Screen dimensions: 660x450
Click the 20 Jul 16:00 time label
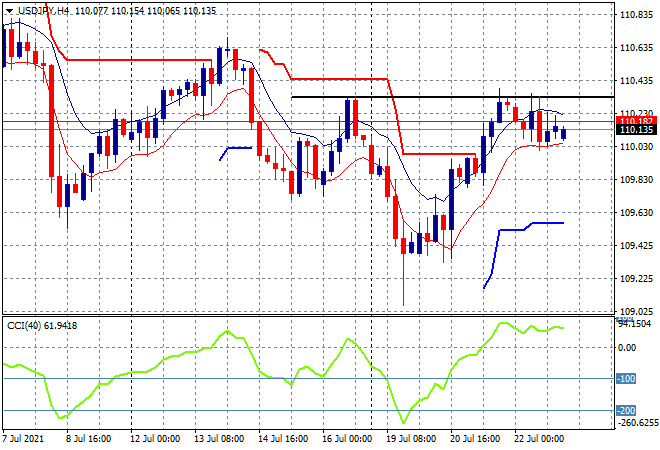(475, 439)
